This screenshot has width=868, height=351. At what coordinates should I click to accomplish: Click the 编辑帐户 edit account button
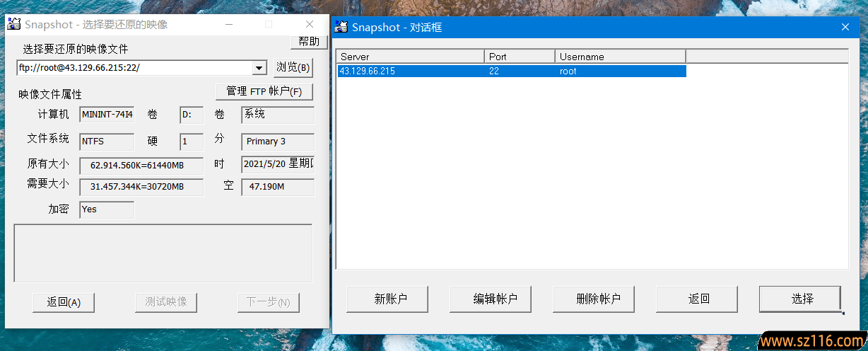coord(491,299)
